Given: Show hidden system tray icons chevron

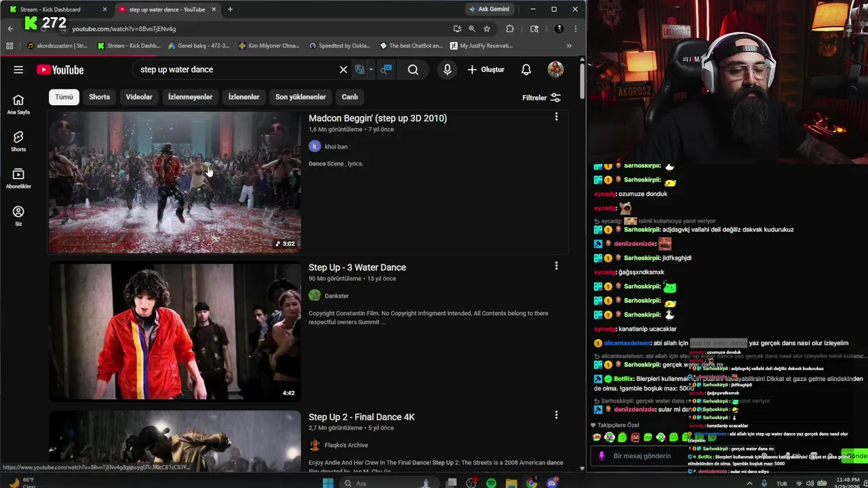Looking at the screenshot, I should 749,483.
